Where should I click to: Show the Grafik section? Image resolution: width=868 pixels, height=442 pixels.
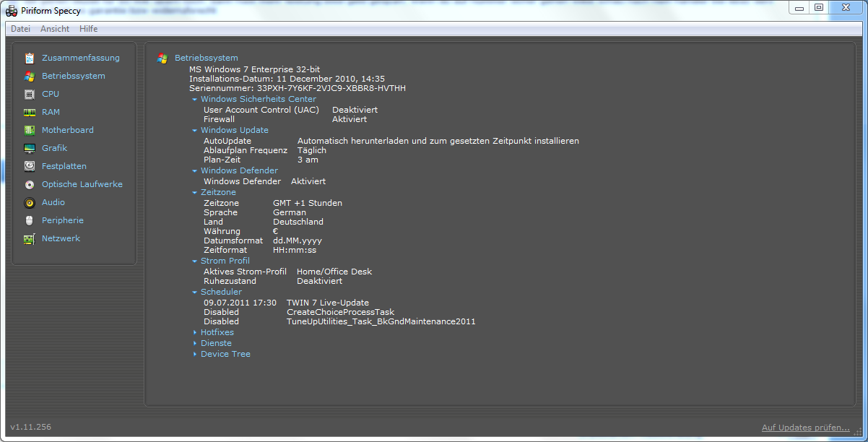tap(54, 148)
